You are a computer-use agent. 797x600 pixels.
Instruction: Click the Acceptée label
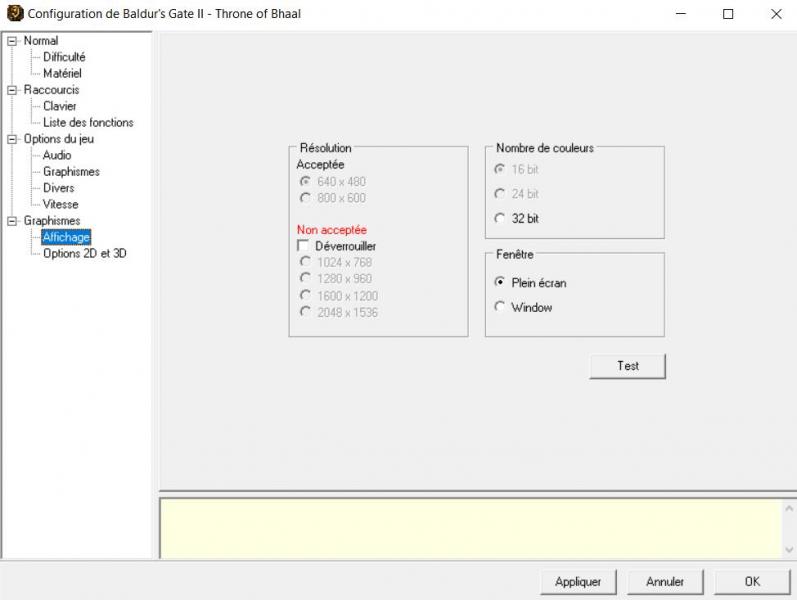[x=320, y=165]
